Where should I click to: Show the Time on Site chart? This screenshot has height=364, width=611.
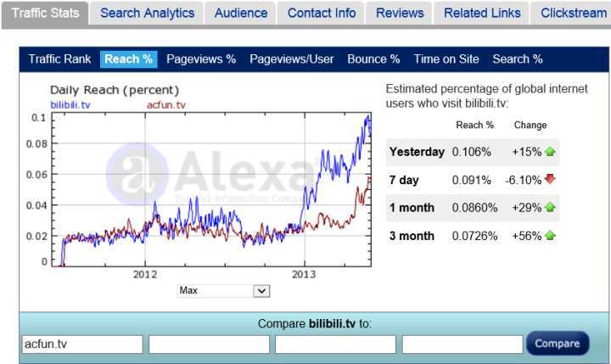[446, 59]
